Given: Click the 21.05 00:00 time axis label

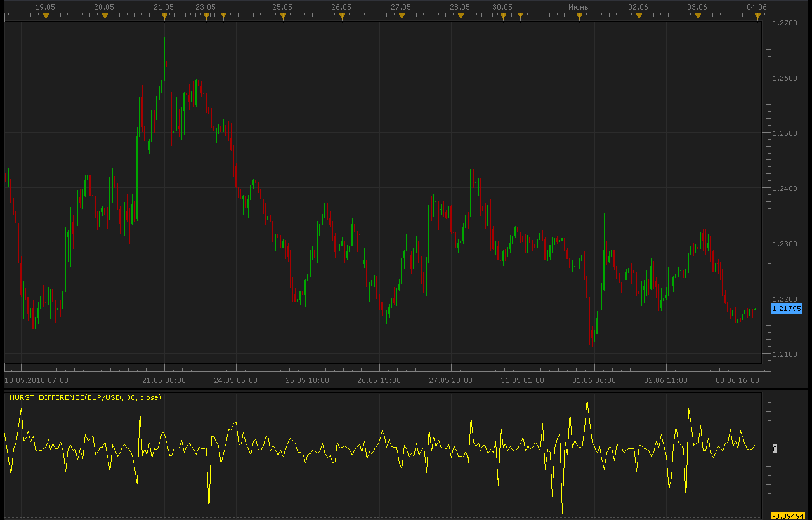Looking at the screenshot, I should point(164,380).
